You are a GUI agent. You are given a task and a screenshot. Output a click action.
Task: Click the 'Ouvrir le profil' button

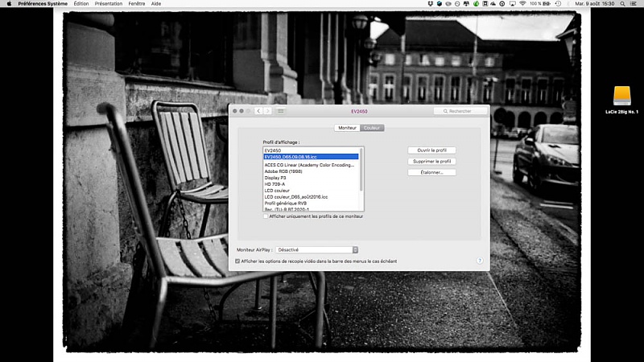(431, 150)
